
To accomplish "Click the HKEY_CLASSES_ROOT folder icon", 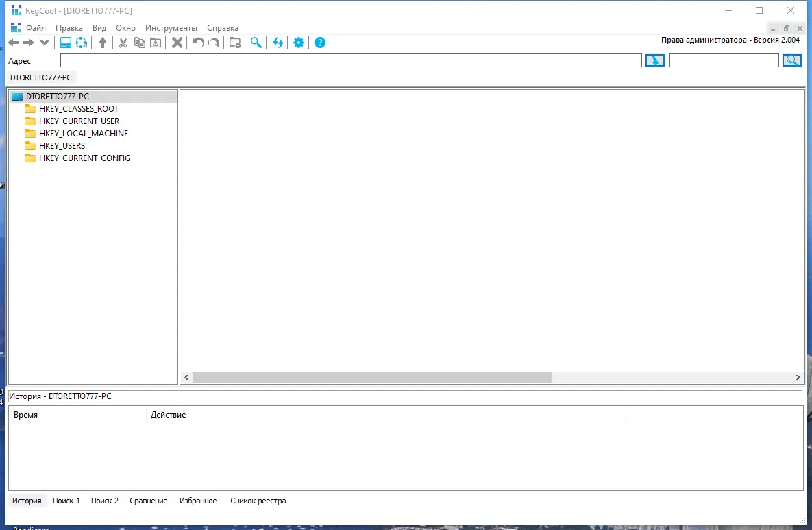I will click(x=30, y=109).
